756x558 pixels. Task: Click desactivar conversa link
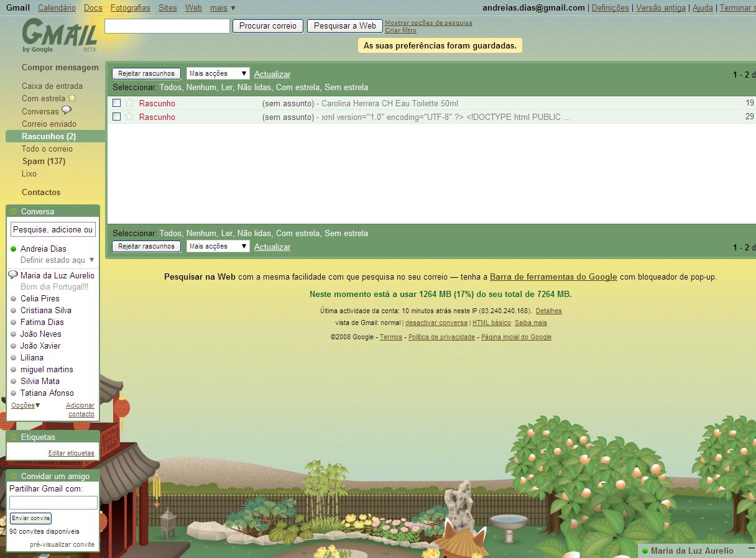pyautogui.click(x=436, y=322)
